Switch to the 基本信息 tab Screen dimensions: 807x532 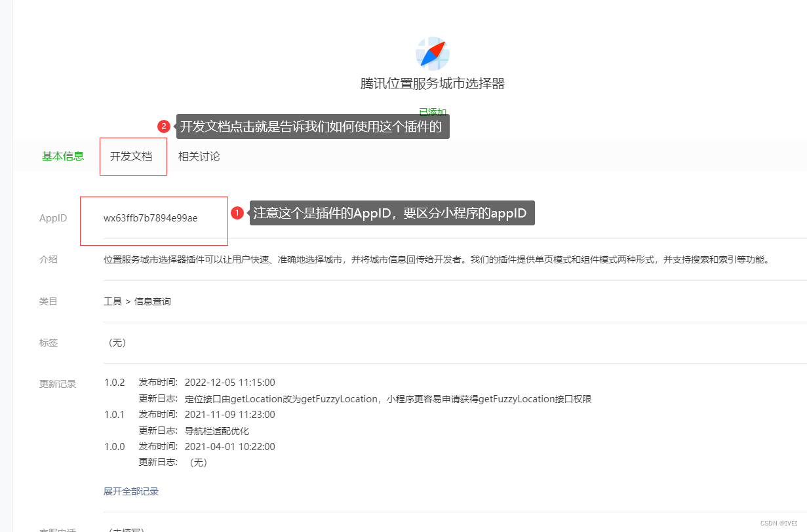pyautogui.click(x=63, y=157)
